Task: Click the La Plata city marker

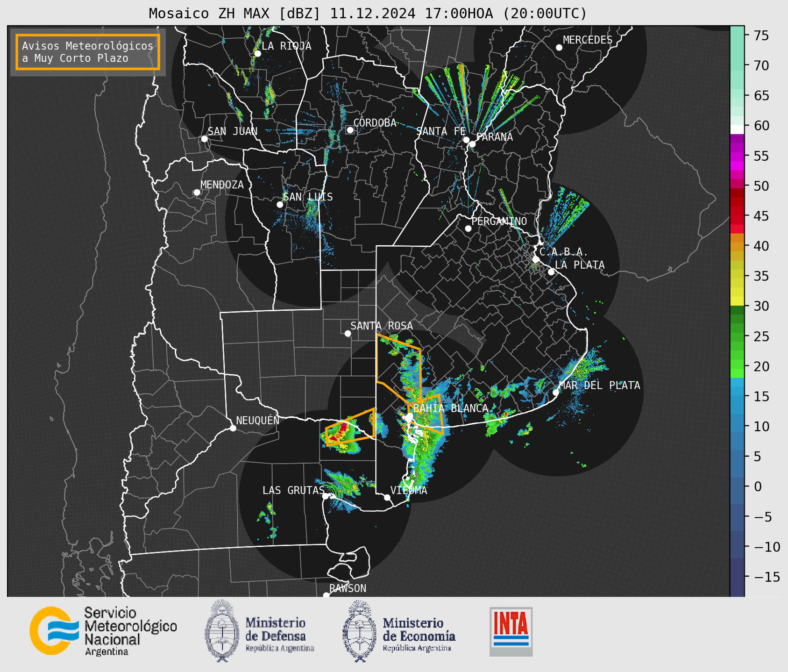Action: pyautogui.click(x=551, y=272)
